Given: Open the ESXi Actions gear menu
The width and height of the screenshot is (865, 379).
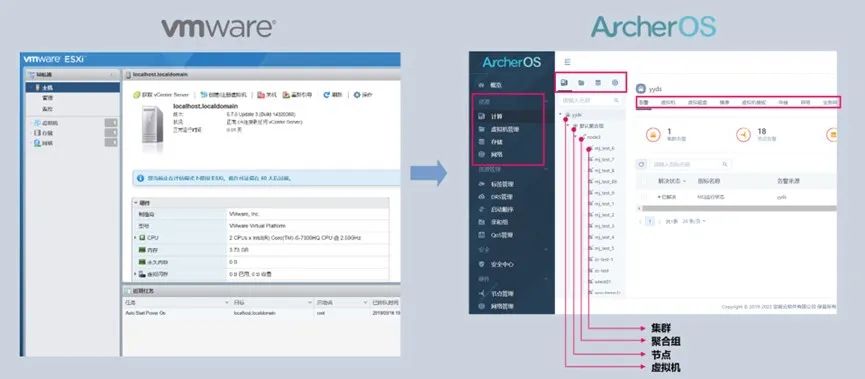Looking at the screenshot, I should tap(356, 95).
